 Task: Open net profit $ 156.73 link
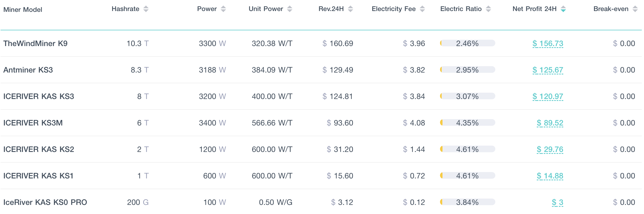548,44
